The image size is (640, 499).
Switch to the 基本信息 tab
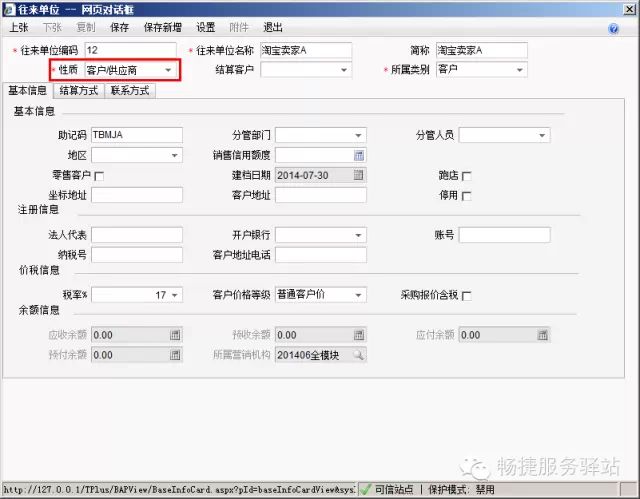(x=28, y=91)
